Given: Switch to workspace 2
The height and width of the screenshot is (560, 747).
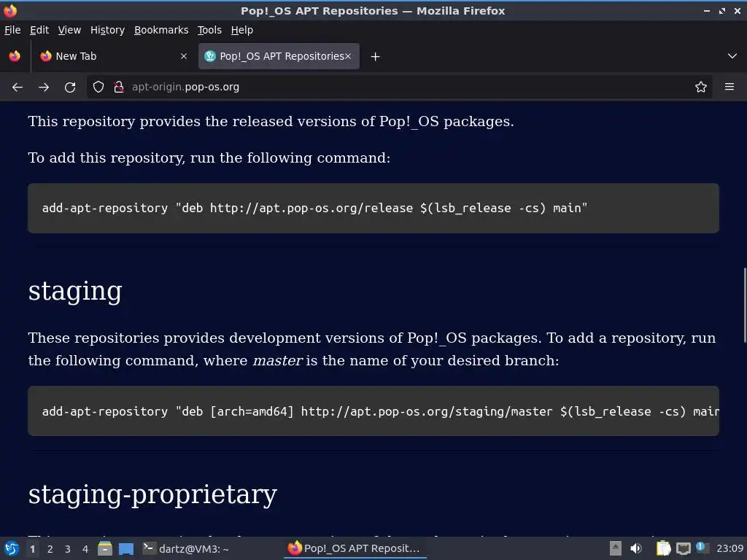Looking at the screenshot, I should [50, 549].
